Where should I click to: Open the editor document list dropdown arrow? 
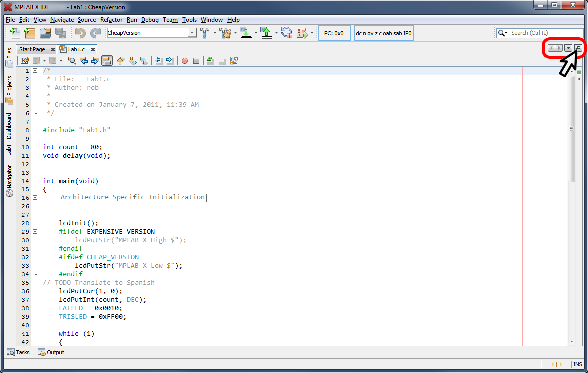tap(568, 48)
